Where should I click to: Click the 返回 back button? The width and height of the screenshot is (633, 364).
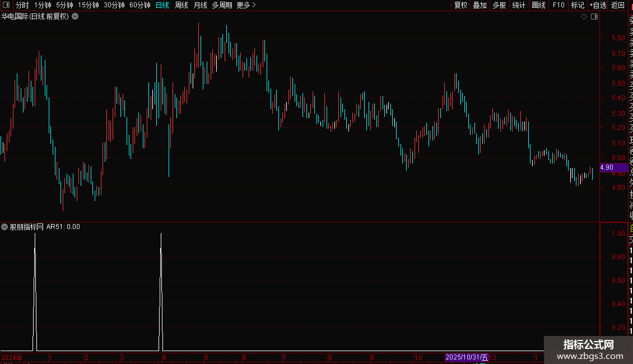(x=618, y=5)
